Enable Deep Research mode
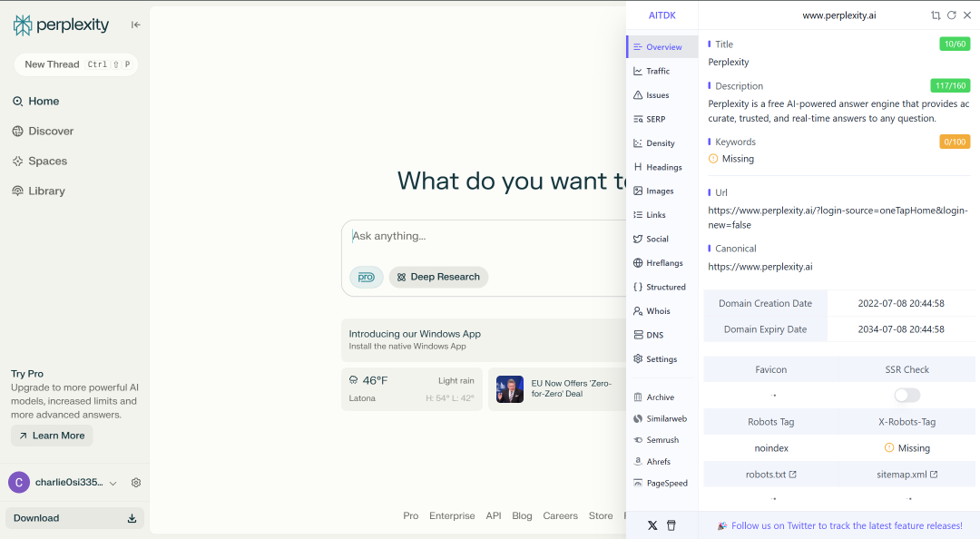980x539 pixels. pos(439,277)
